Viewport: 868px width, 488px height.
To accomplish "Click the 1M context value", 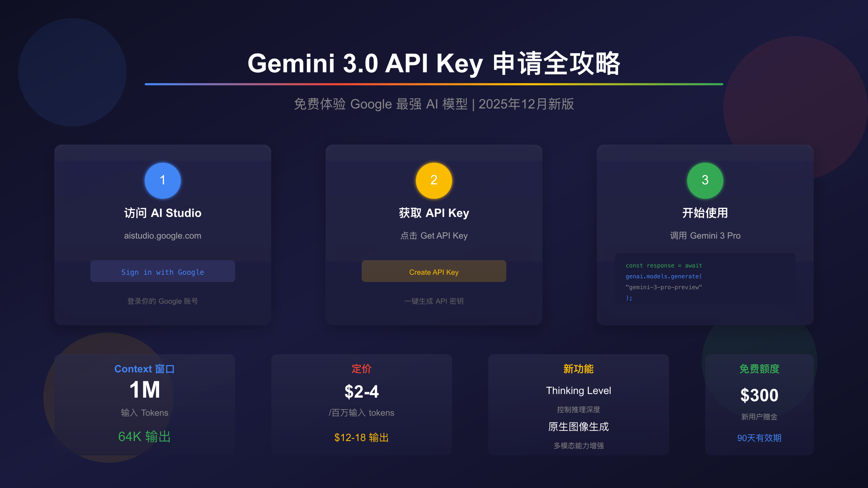I will 145,390.
